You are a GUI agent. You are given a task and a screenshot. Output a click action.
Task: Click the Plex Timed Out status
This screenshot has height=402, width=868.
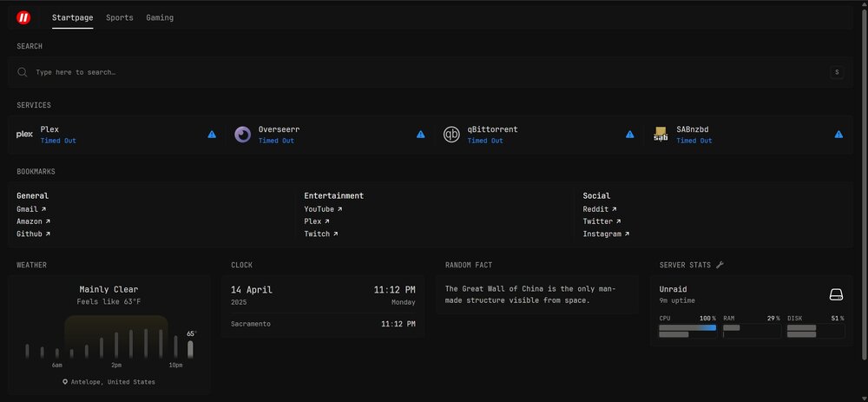coord(58,141)
